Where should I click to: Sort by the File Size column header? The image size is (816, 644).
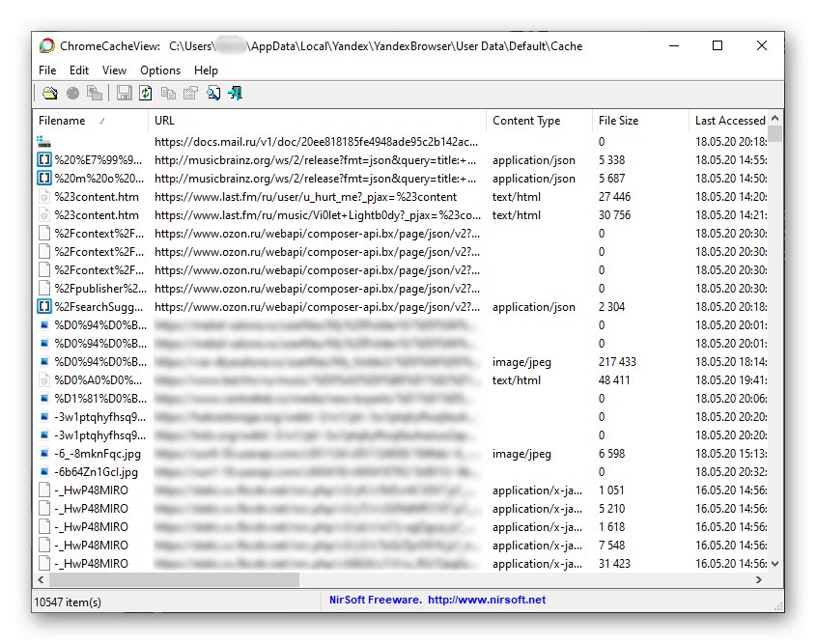click(640, 120)
